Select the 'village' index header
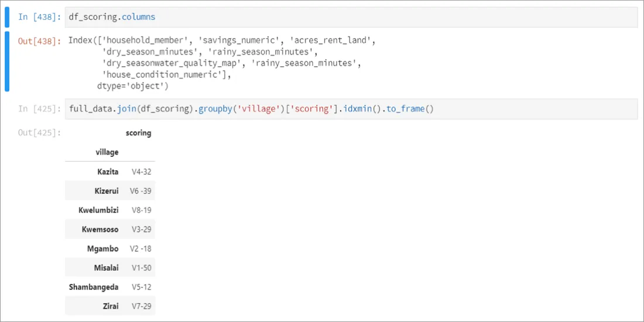The image size is (644, 322). tap(107, 152)
